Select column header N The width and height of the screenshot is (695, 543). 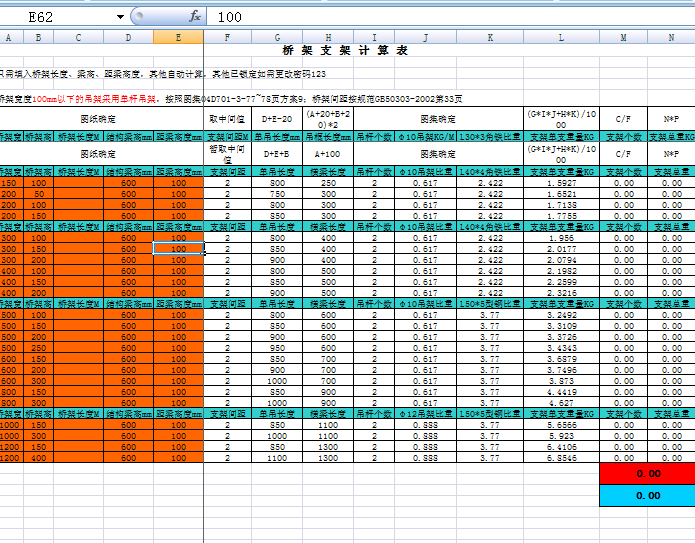coord(671,38)
